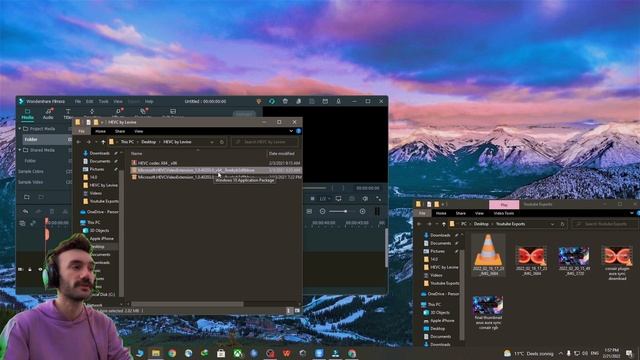The image size is (640, 360).
Task: Open Pictures in HEVC by Levine quick access
Action: click(97, 169)
